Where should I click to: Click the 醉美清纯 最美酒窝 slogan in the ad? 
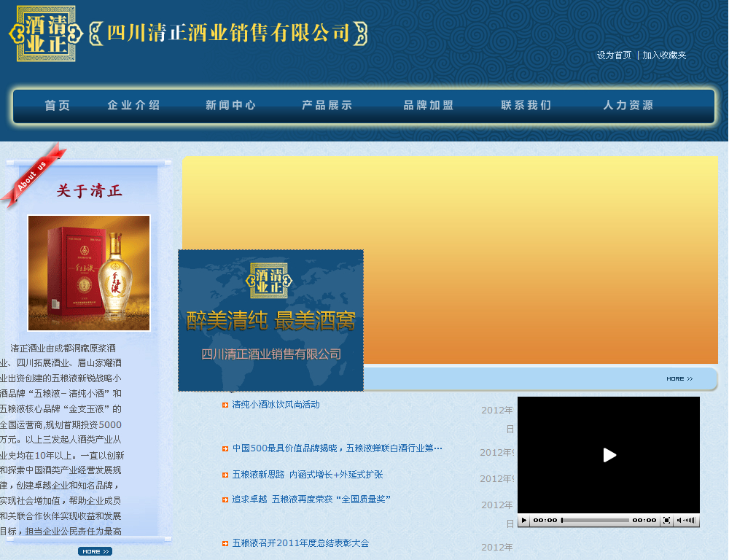tap(270, 321)
